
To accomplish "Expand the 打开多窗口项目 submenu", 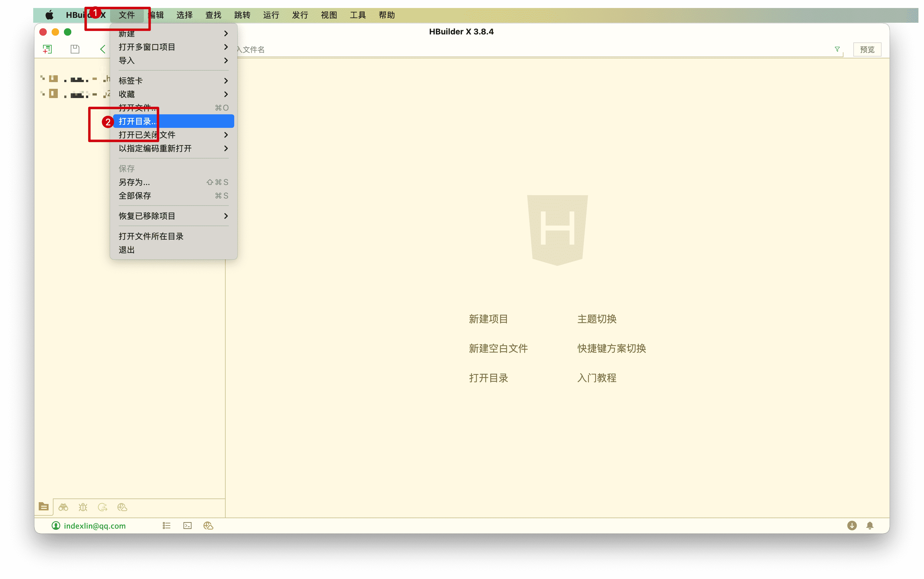I will click(x=173, y=47).
